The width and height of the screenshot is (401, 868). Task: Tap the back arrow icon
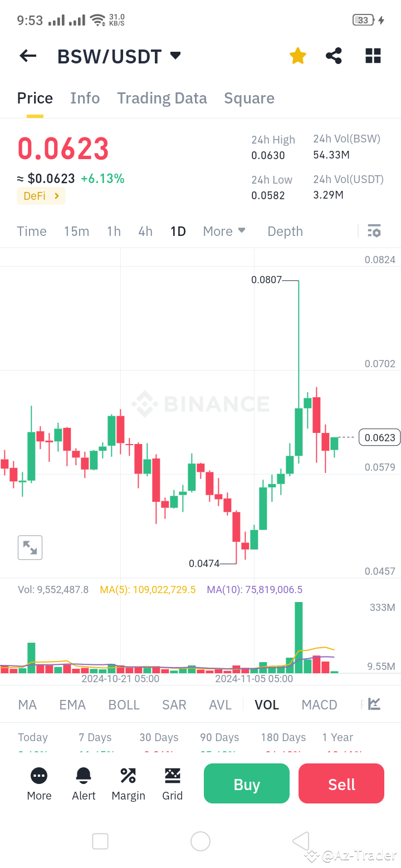27,56
